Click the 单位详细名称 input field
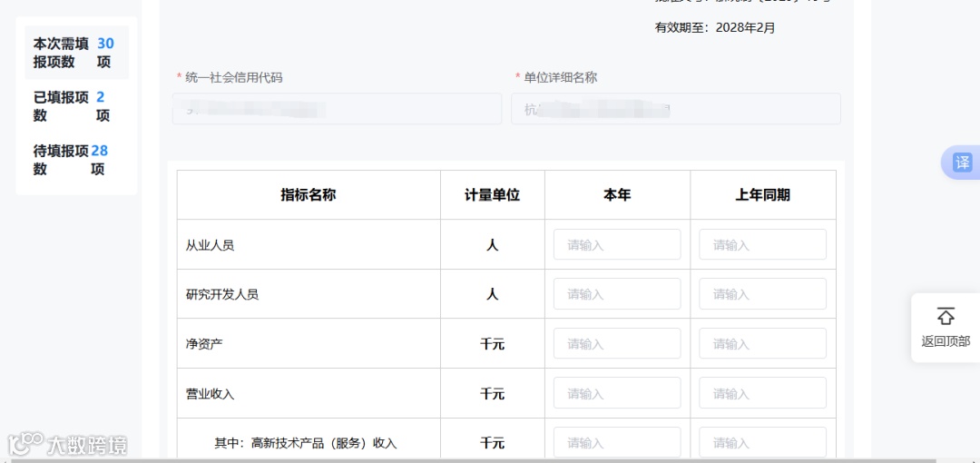The image size is (980, 463). pos(676,109)
